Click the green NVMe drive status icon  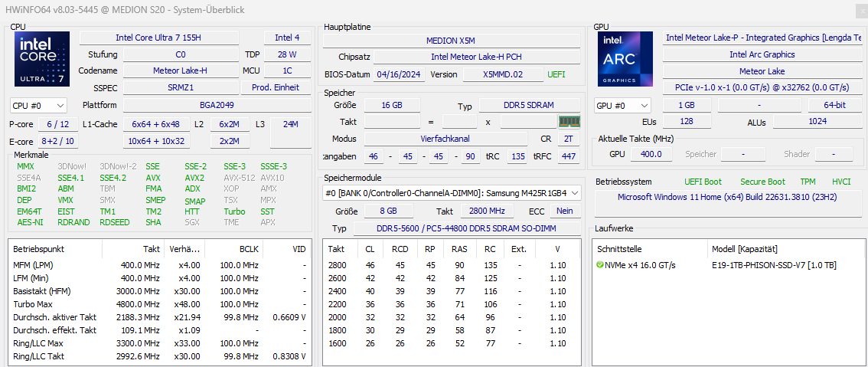[x=600, y=265]
